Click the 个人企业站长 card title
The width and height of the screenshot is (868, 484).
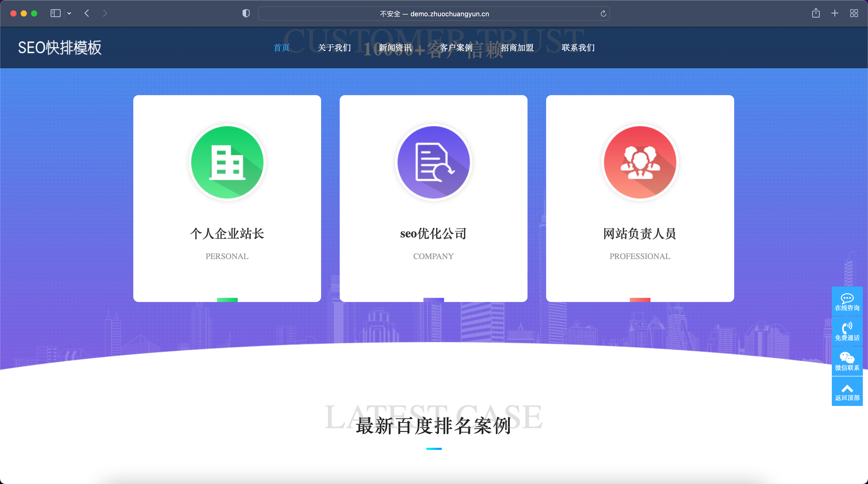click(227, 234)
